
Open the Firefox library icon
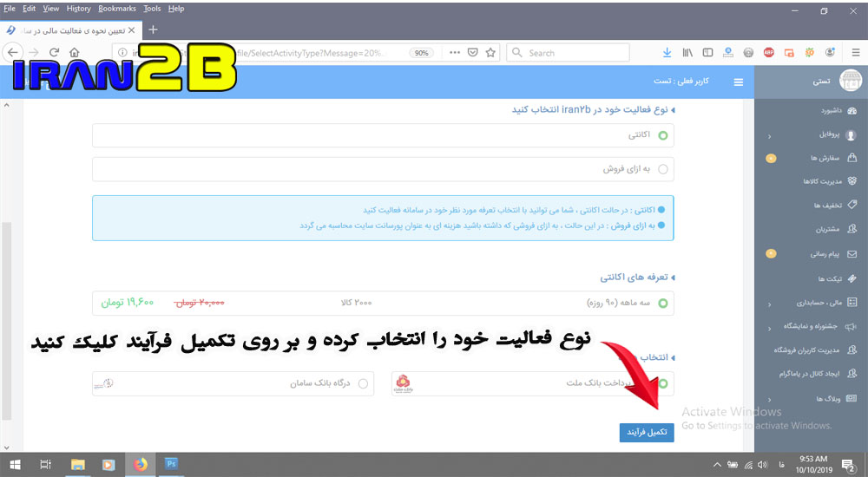click(687, 53)
